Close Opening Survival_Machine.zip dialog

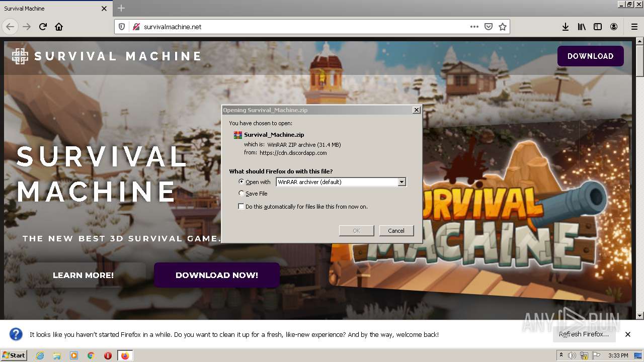(x=416, y=110)
